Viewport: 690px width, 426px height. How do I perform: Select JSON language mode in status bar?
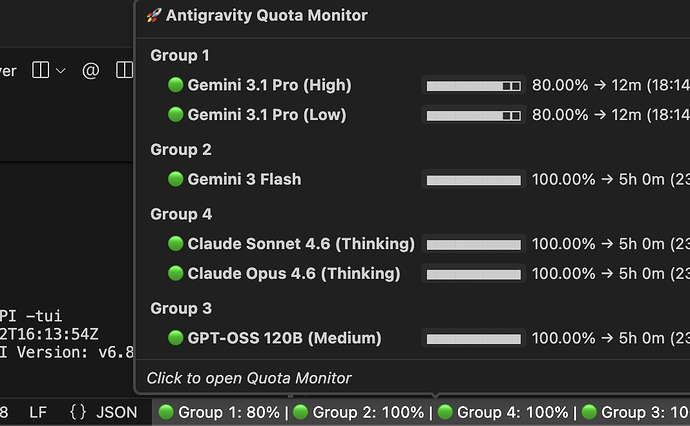point(117,412)
